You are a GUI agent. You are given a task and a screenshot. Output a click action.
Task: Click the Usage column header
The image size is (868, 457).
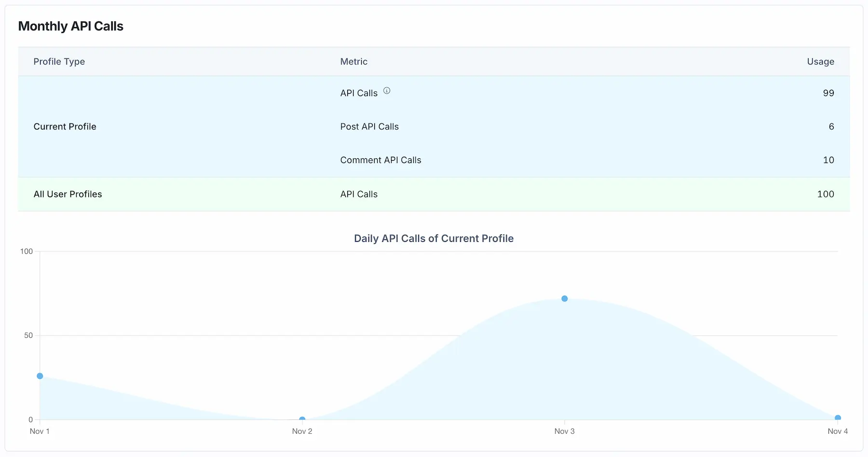(x=820, y=61)
